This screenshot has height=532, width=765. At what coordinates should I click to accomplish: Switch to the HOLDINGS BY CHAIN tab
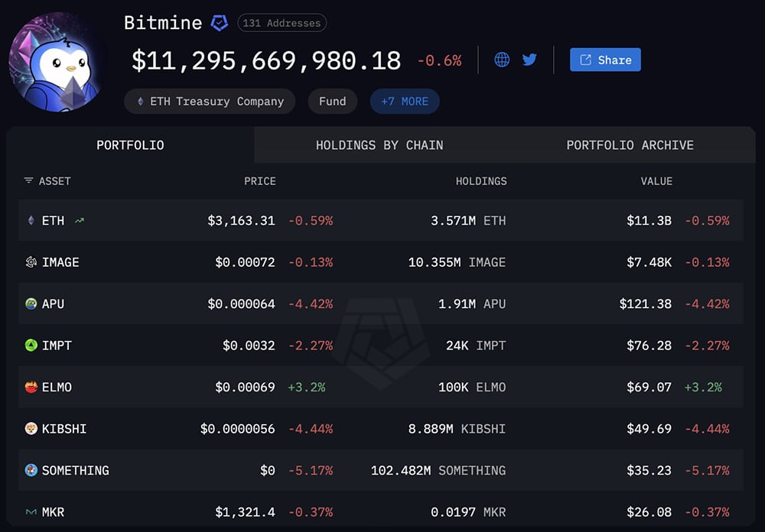379,144
